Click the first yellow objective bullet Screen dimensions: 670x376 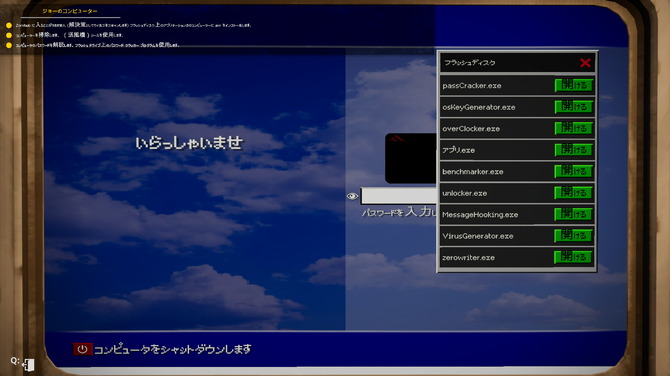click(x=9, y=25)
